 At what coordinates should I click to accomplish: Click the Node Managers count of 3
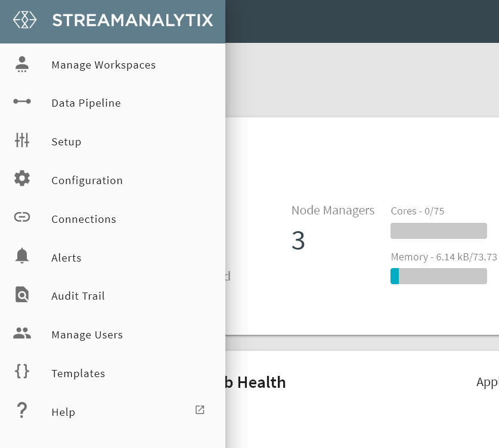click(298, 241)
